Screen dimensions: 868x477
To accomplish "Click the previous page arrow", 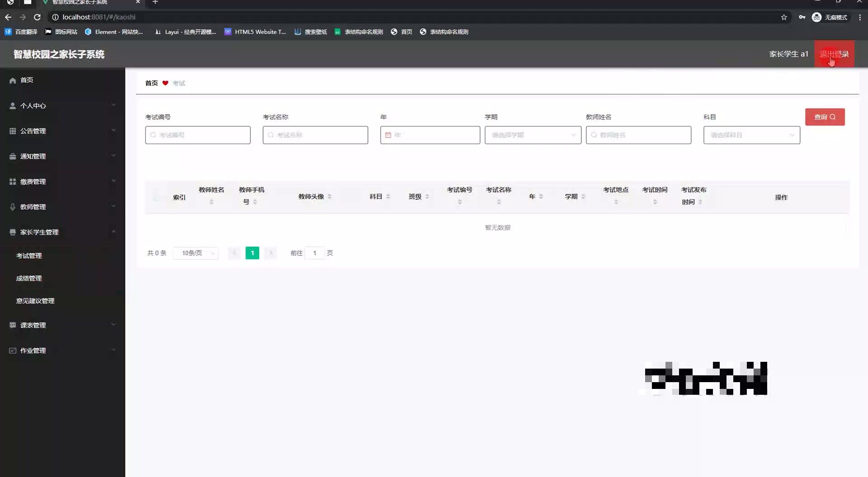I will 234,253.
